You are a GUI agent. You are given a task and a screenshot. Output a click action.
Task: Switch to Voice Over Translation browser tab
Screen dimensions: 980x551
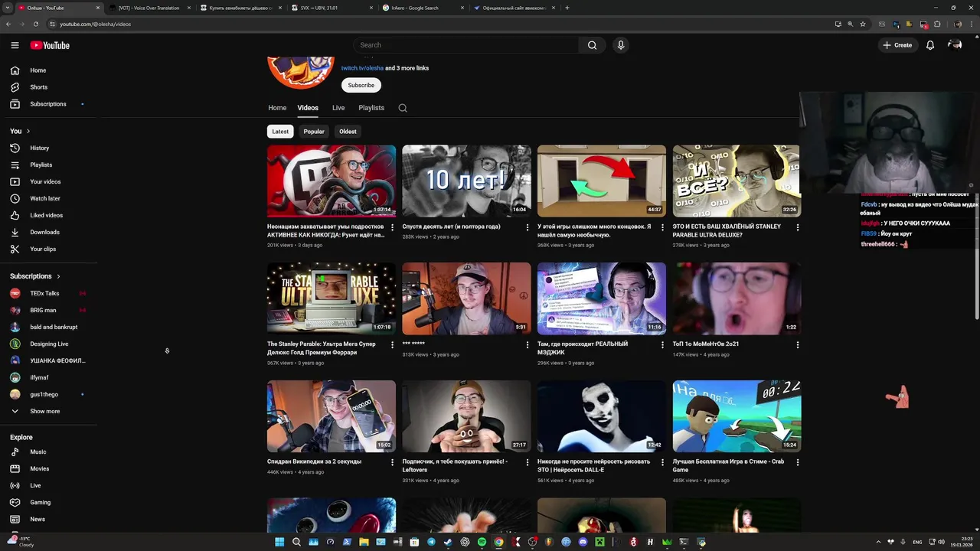[149, 8]
